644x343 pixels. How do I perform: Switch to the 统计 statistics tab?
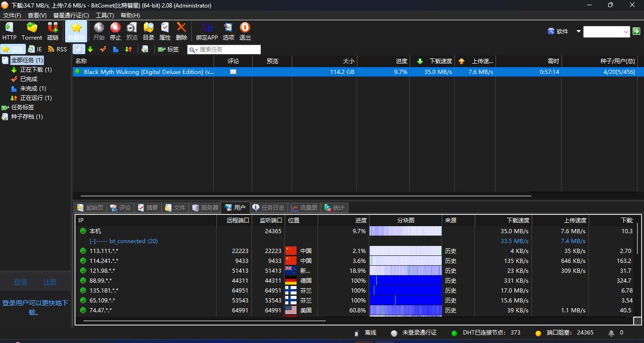click(335, 208)
